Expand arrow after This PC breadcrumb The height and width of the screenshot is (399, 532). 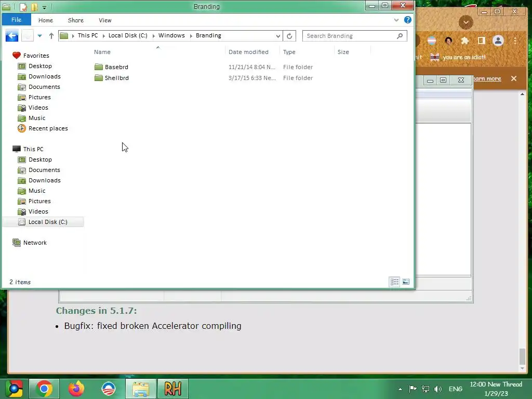(103, 36)
